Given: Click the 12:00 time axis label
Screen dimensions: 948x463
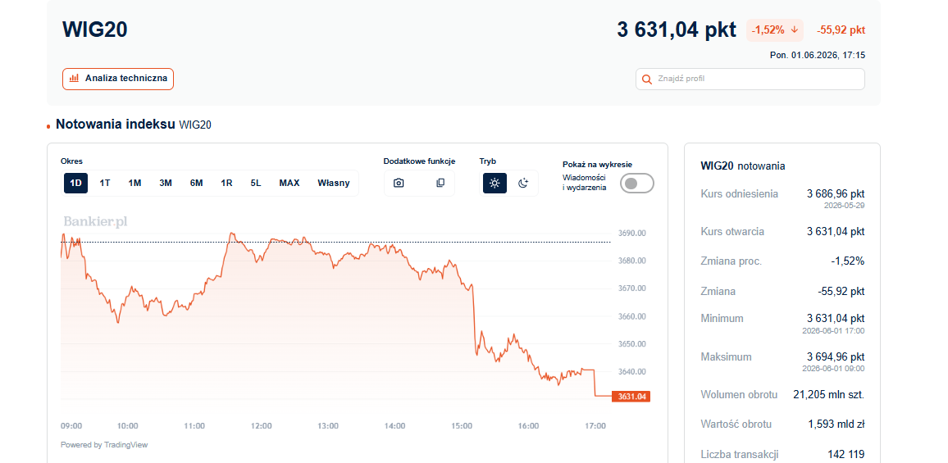Looking at the screenshot, I should point(261,426).
